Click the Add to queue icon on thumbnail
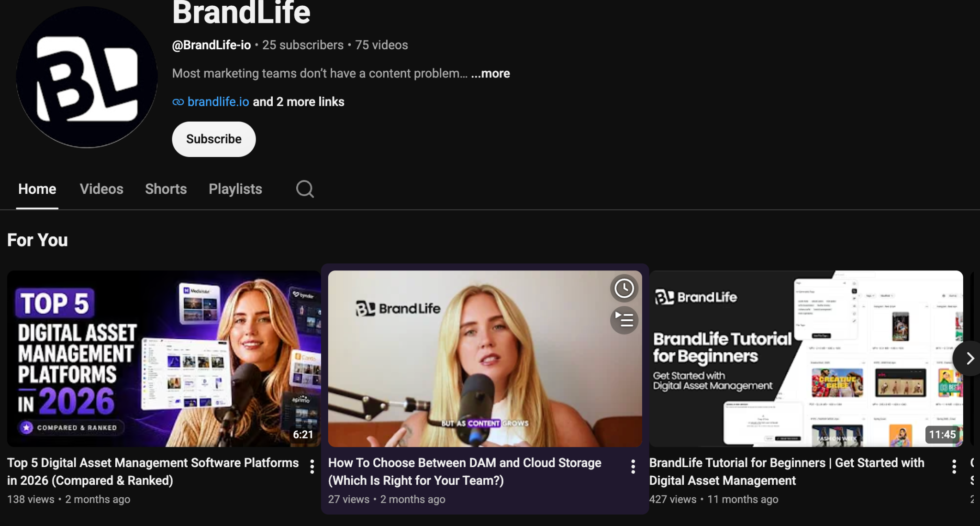The height and width of the screenshot is (526, 980). coord(624,320)
